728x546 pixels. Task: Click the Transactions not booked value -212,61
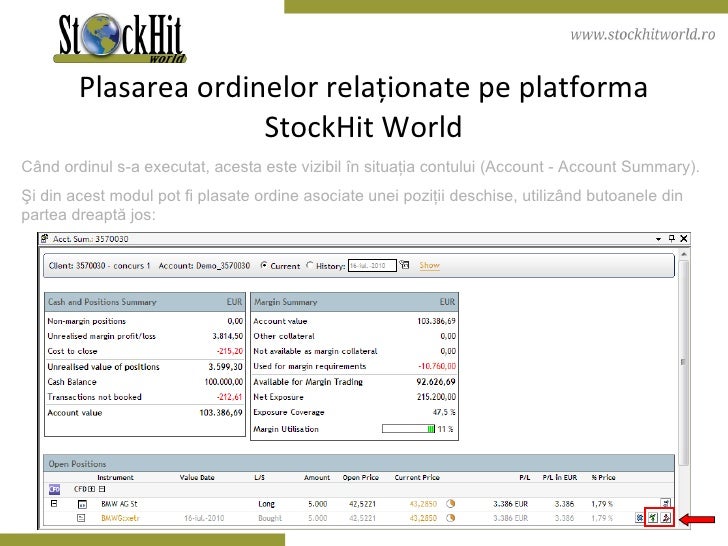click(230, 397)
